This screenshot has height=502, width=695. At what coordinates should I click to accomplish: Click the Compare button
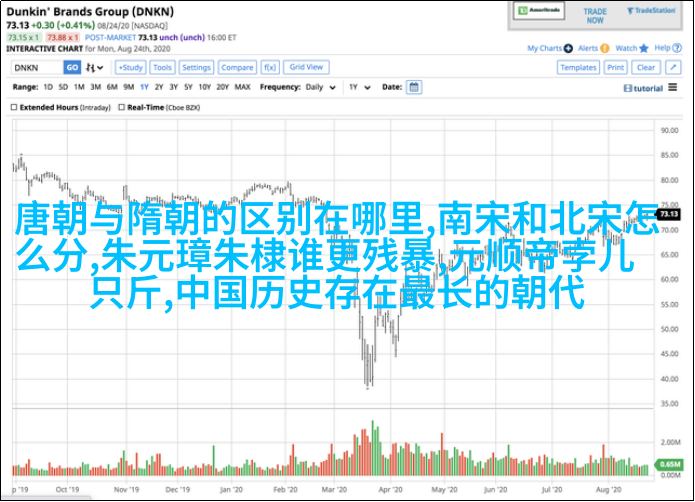[x=237, y=68]
